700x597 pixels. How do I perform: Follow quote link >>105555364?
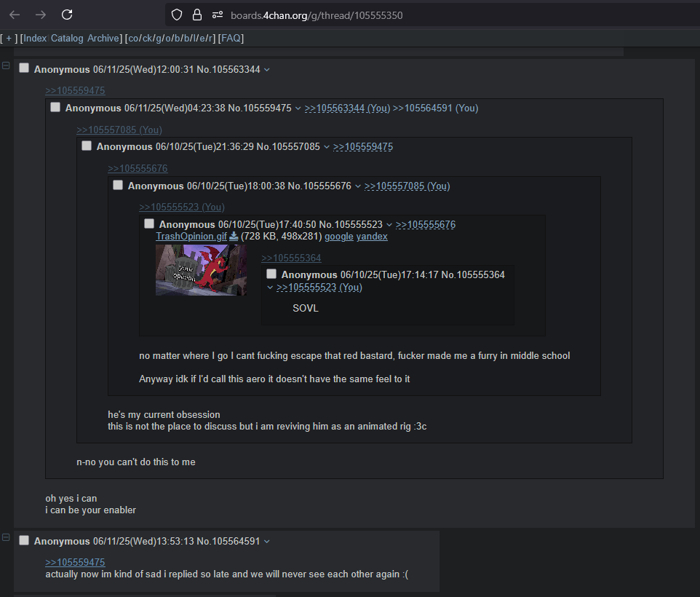(291, 258)
